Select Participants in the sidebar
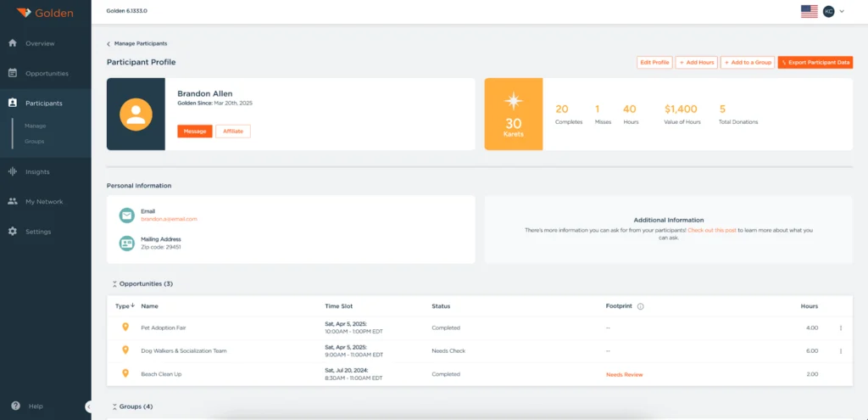The width and height of the screenshot is (868, 420). (44, 103)
